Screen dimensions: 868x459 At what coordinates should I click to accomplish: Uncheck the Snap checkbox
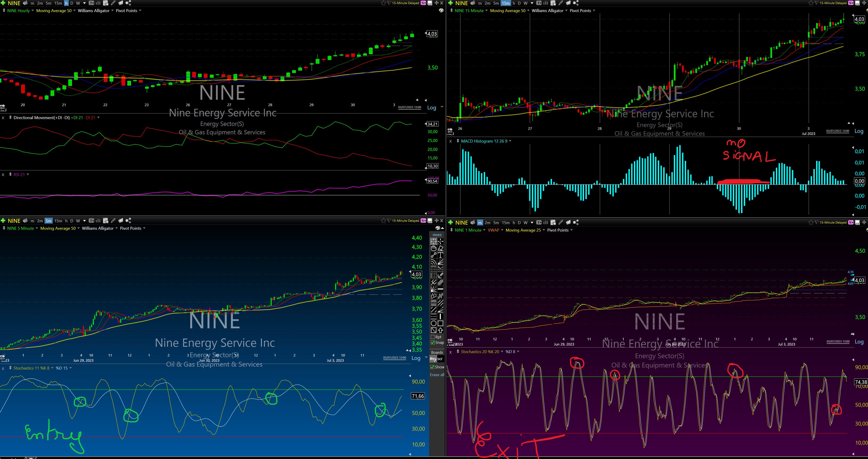click(433, 342)
